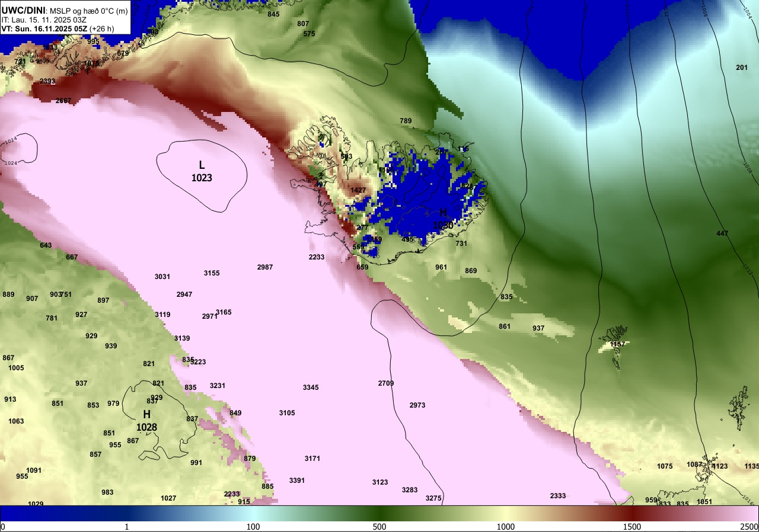Click the 983 height value
This screenshot has height=532, width=759.
point(107,492)
